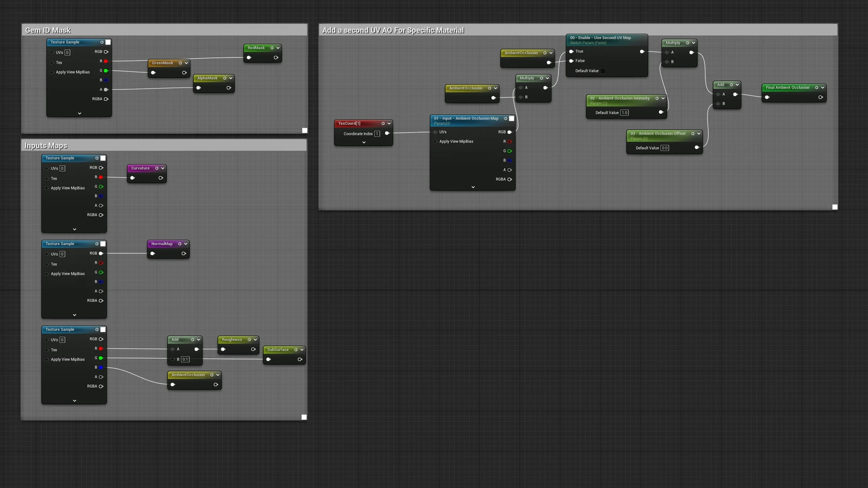
Task: Expand the Ambient Occlusion Map input node with its bottom chevron
Action: pyautogui.click(x=473, y=187)
